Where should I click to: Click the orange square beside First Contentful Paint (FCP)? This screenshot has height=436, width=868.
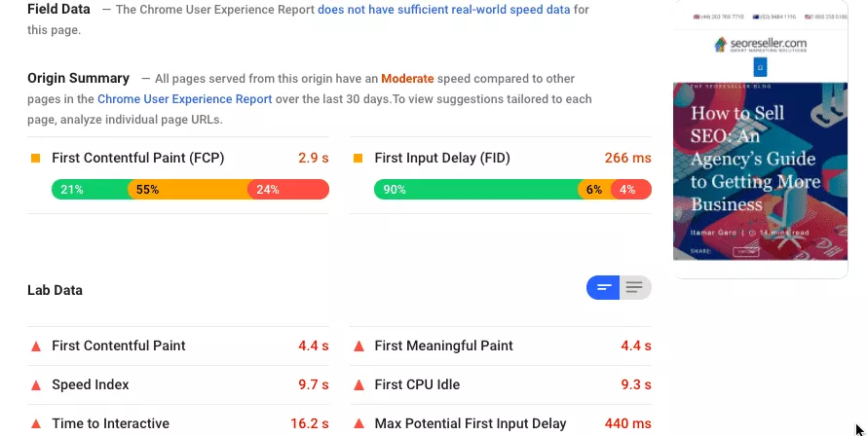36,158
